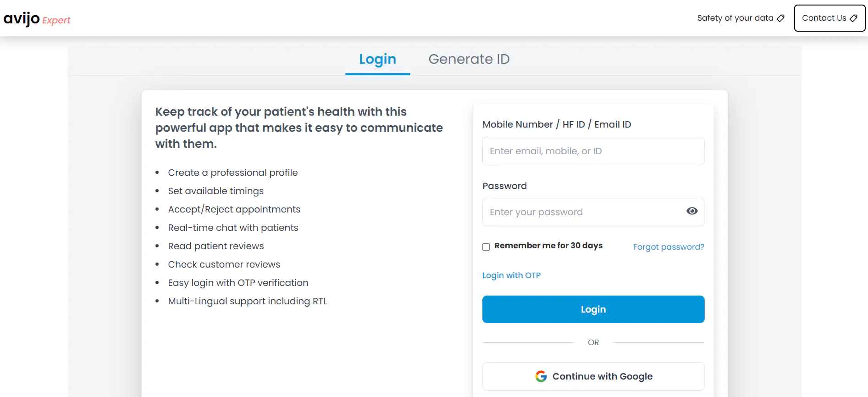Focus the email, mobile, or ID field
Viewport: 868px width, 397px height.
(593, 151)
